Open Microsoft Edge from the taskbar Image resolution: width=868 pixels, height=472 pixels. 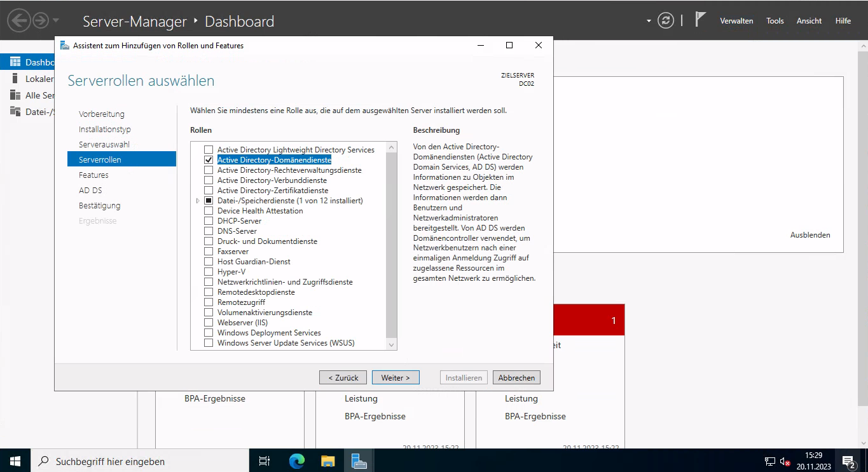point(297,461)
